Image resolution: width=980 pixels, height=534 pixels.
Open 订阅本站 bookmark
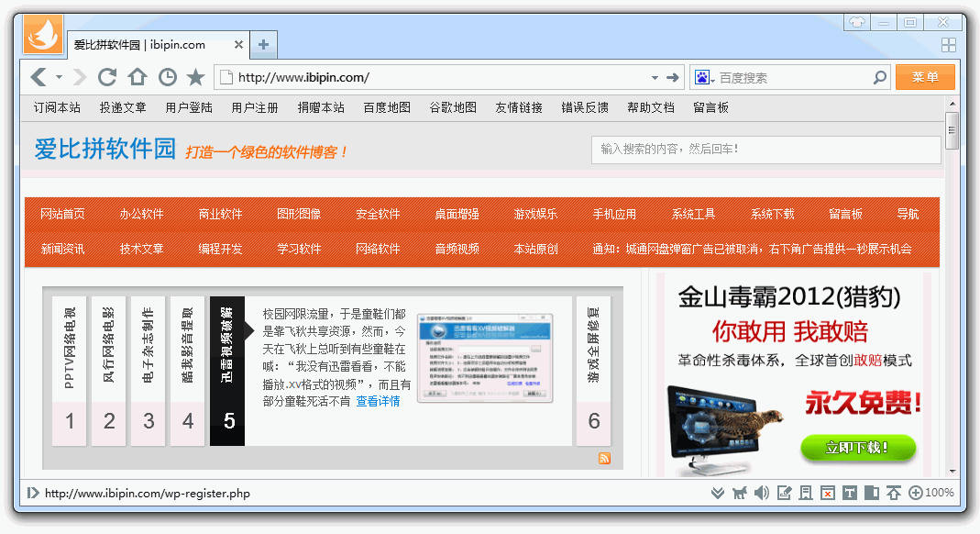pos(57,107)
